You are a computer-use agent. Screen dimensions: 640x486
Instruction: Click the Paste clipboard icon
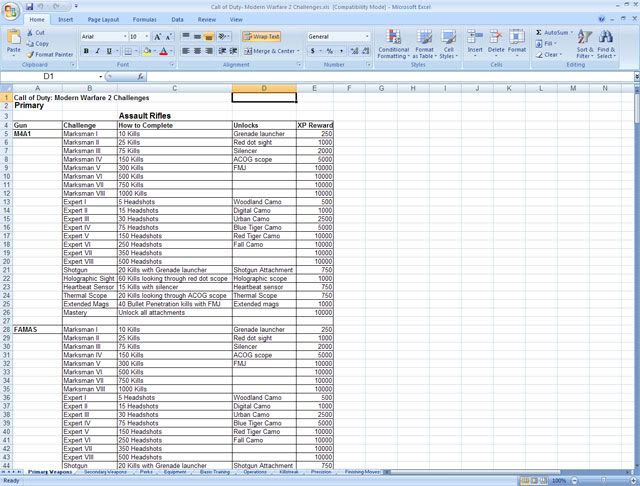tap(13, 37)
